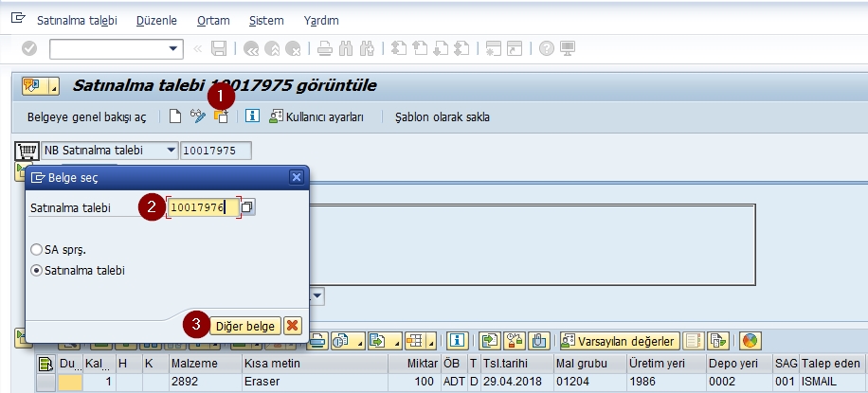The height and width of the screenshot is (393, 868).
Task: Click the binoculars find icon
Action: 345,48
